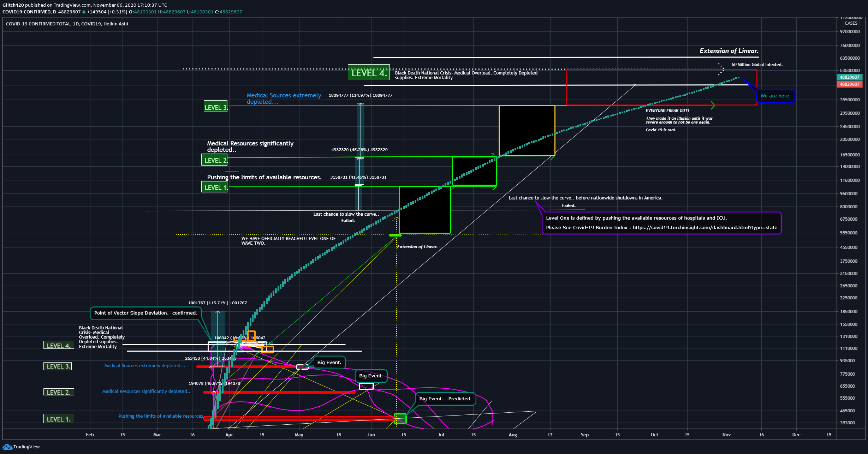
Task: Select the '18094777 (114.97%) 18094777' measurement label
Action: coord(361,95)
